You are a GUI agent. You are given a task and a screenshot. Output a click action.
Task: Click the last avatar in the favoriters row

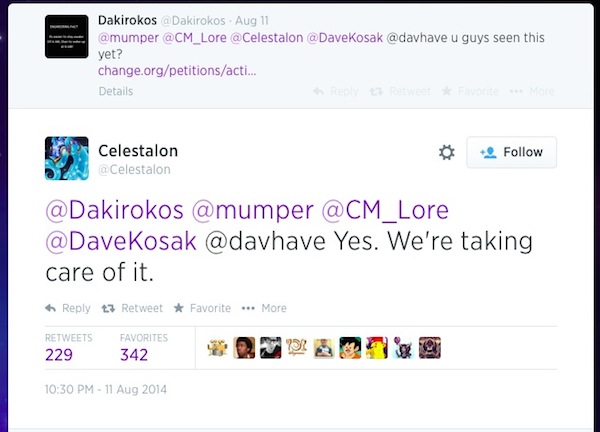point(429,348)
